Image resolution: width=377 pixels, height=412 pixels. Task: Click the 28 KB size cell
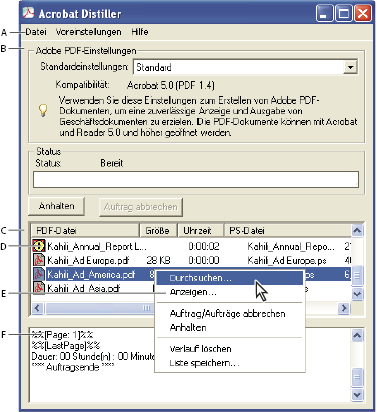tap(158, 260)
